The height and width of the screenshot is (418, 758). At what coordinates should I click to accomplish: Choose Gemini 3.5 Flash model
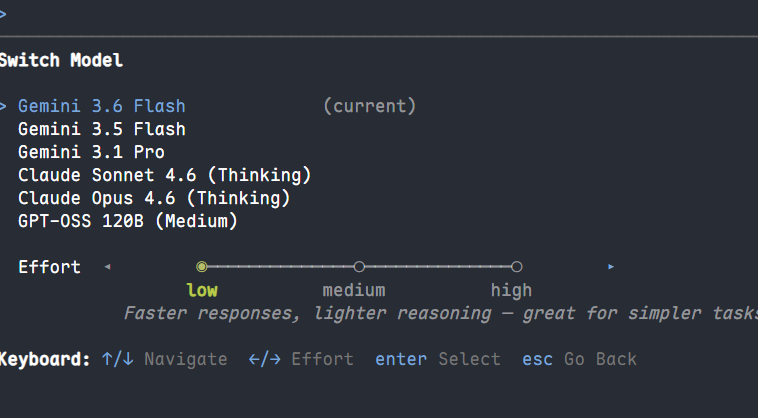point(102,130)
